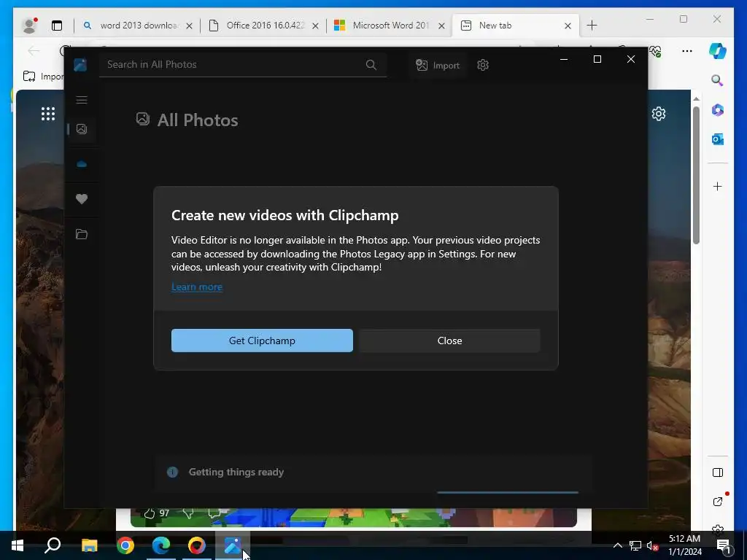
Task: Open Edge tab actions menu icon
Action: [57, 26]
